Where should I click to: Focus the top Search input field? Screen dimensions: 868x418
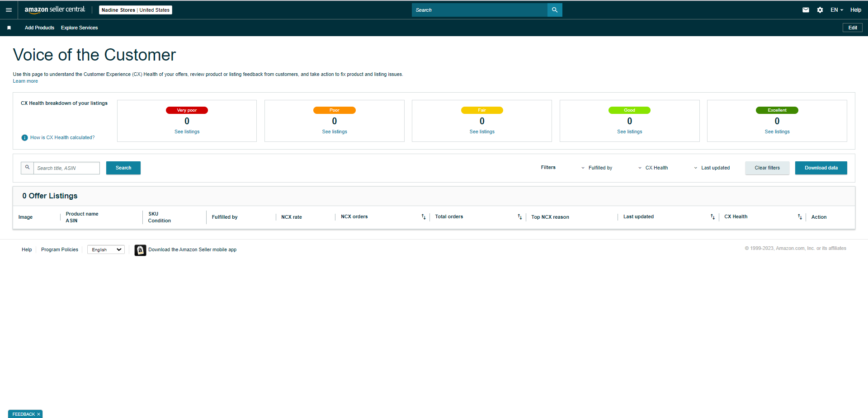pos(480,10)
